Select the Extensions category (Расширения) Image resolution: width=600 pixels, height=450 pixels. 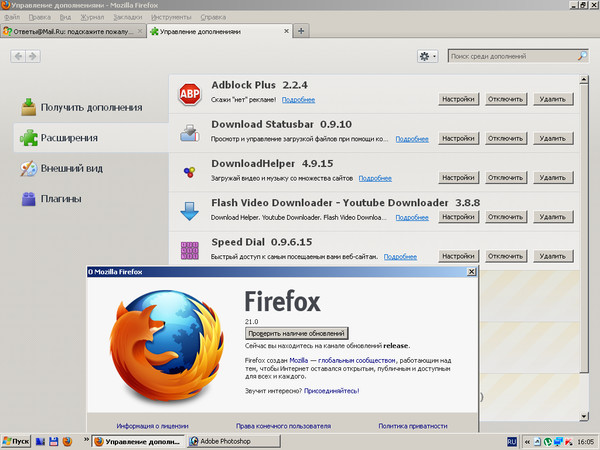coord(91,138)
